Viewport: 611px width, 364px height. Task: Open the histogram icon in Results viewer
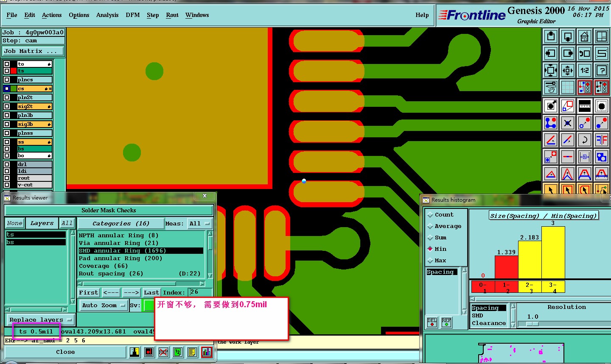click(x=207, y=352)
